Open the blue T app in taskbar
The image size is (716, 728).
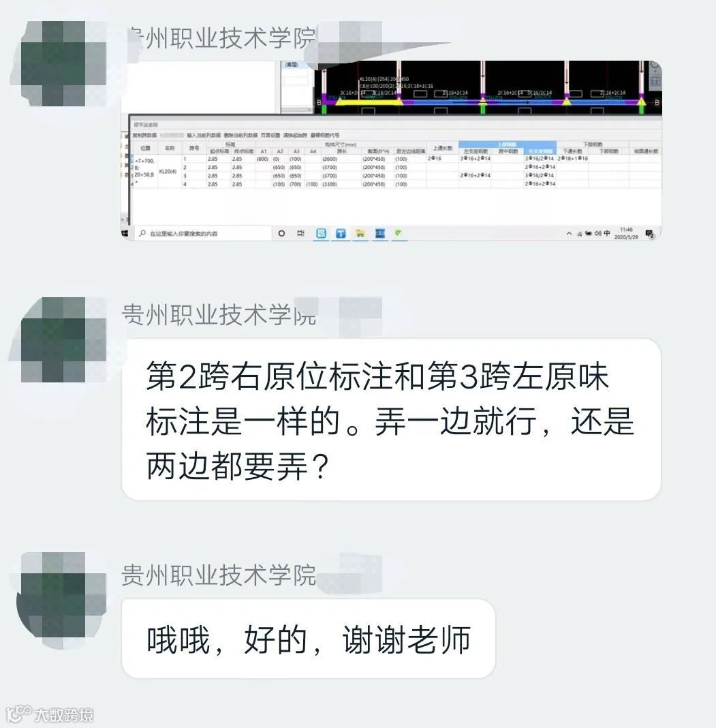341,234
